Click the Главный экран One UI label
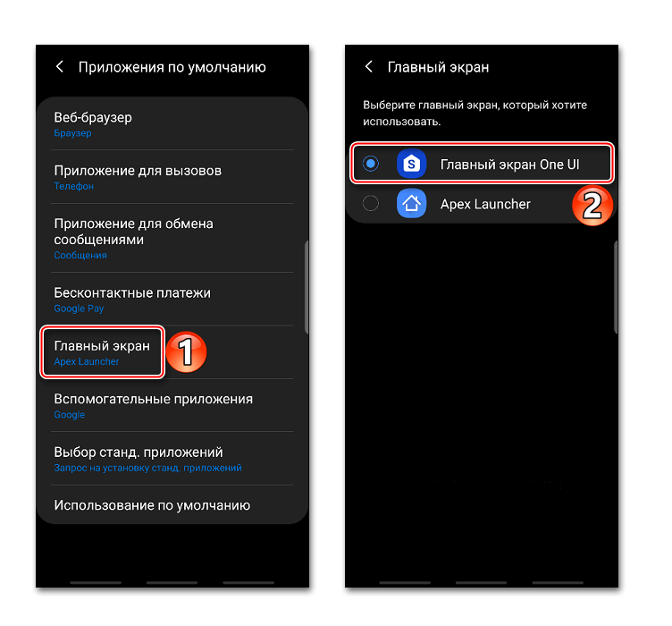This screenshot has width=672, height=626. 509,165
